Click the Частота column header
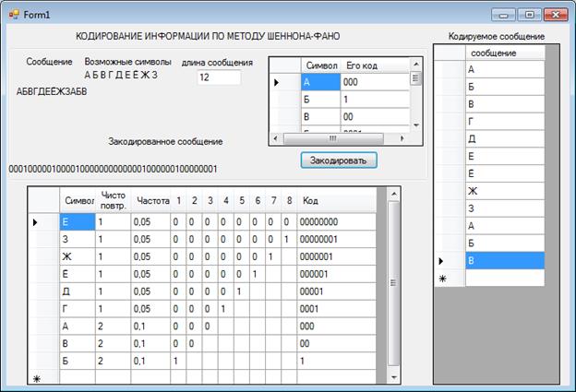The image size is (576, 392). pyautogui.click(x=150, y=200)
